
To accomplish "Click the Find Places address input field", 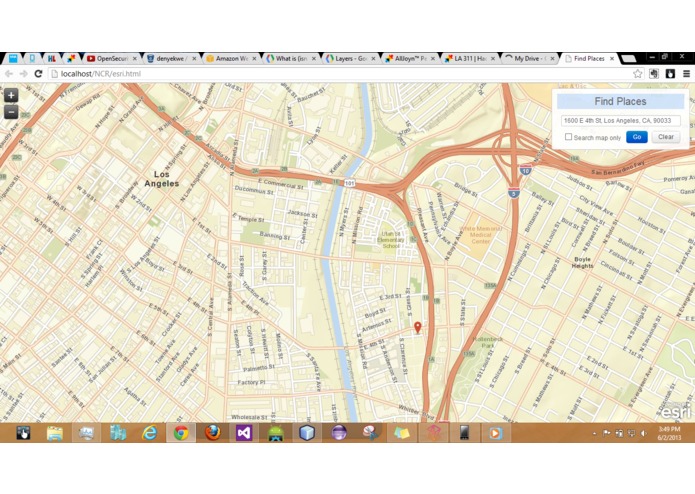I will pyautogui.click(x=621, y=121).
